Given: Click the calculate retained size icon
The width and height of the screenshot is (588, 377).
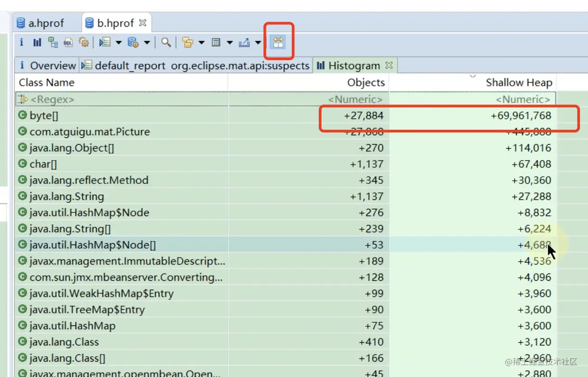Looking at the screenshot, I should 216,42.
